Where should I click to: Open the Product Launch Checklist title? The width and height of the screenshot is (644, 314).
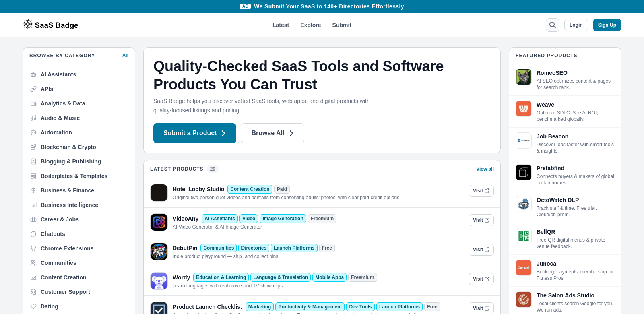click(x=207, y=307)
